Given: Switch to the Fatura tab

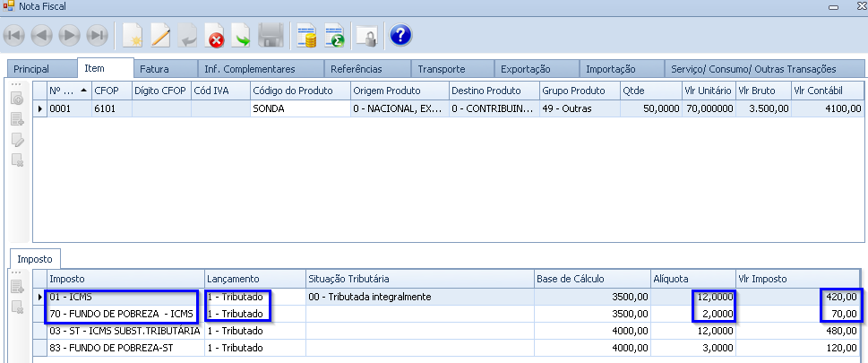Looking at the screenshot, I should pyautogui.click(x=154, y=69).
